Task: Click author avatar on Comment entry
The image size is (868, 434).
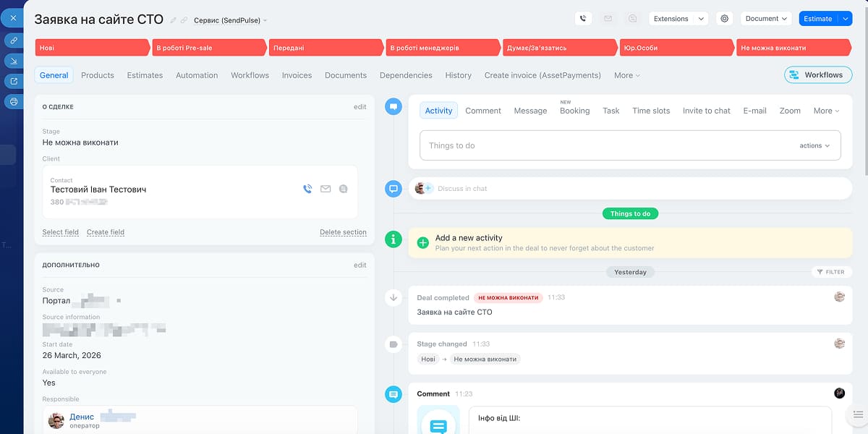Action: point(839,393)
